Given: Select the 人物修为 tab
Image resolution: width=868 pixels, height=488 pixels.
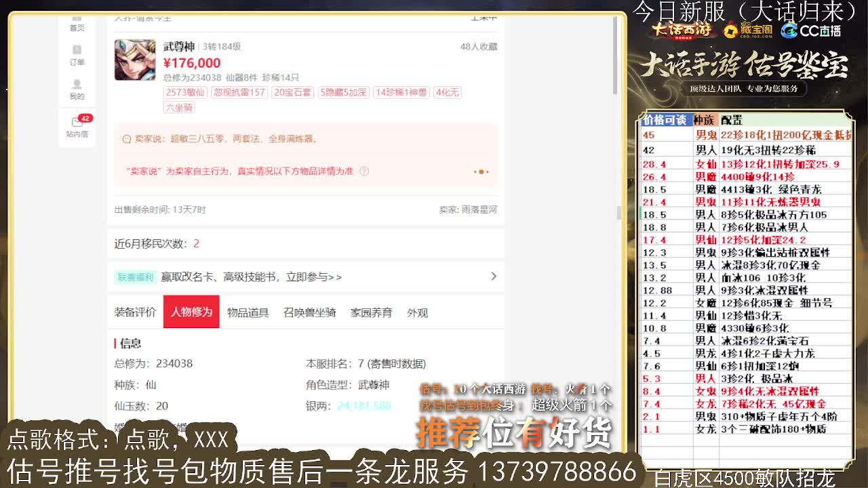Looking at the screenshot, I should pyautogui.click(x=191, y=312).
